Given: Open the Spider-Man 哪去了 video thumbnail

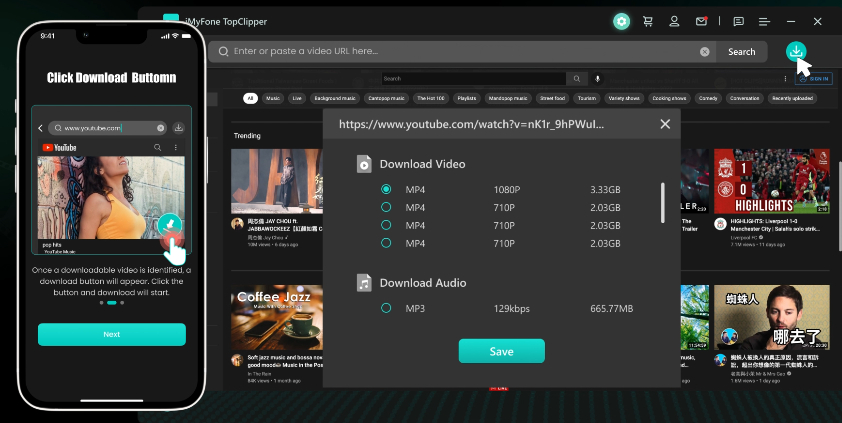Looking at the screenshot, I should (772, 317).
